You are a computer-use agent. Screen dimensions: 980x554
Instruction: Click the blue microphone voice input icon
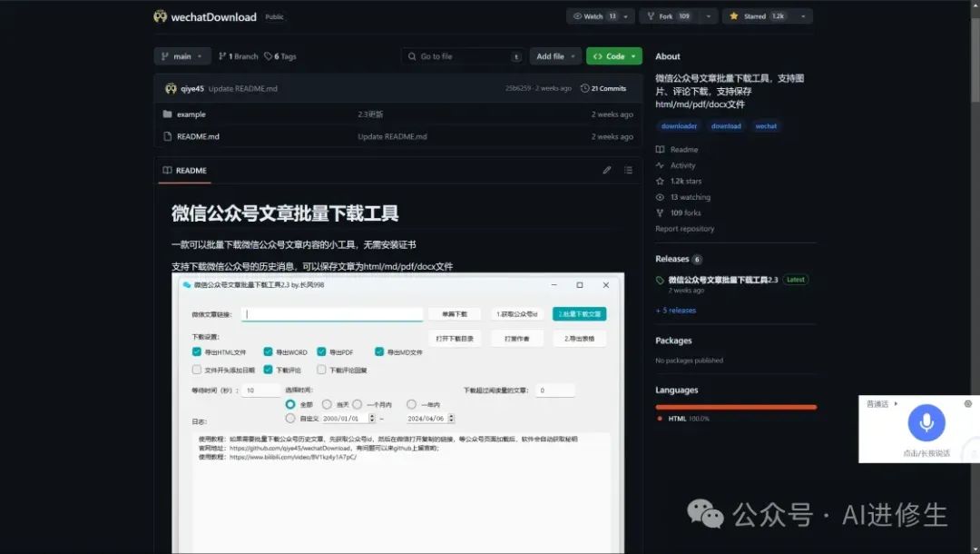926,423
